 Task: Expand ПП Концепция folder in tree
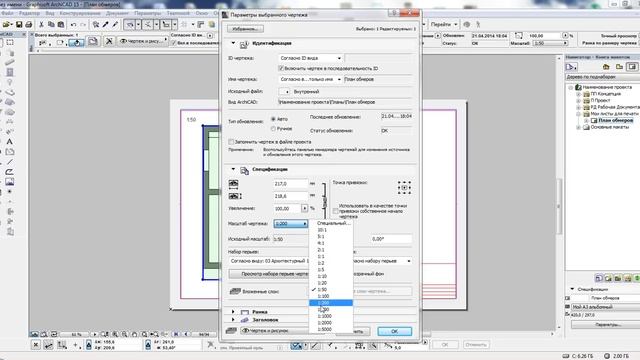tap(578, 94)
